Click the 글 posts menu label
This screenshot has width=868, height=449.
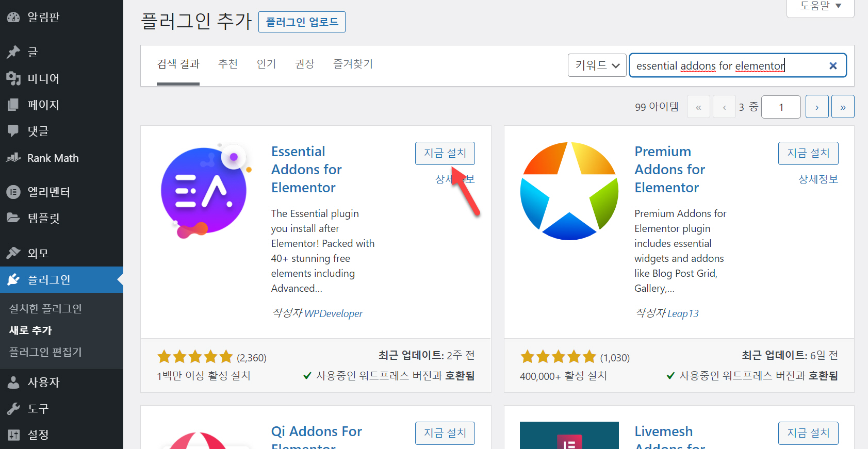[x=32, y=52]
